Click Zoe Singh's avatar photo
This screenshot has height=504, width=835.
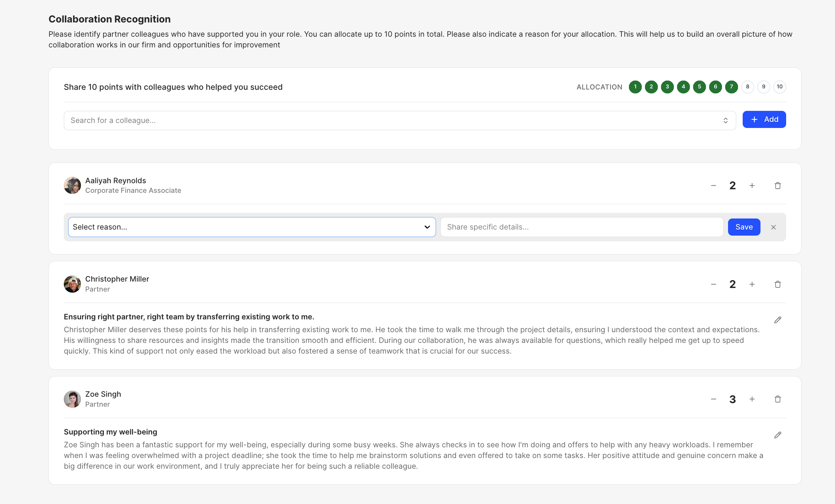[72, 399]
